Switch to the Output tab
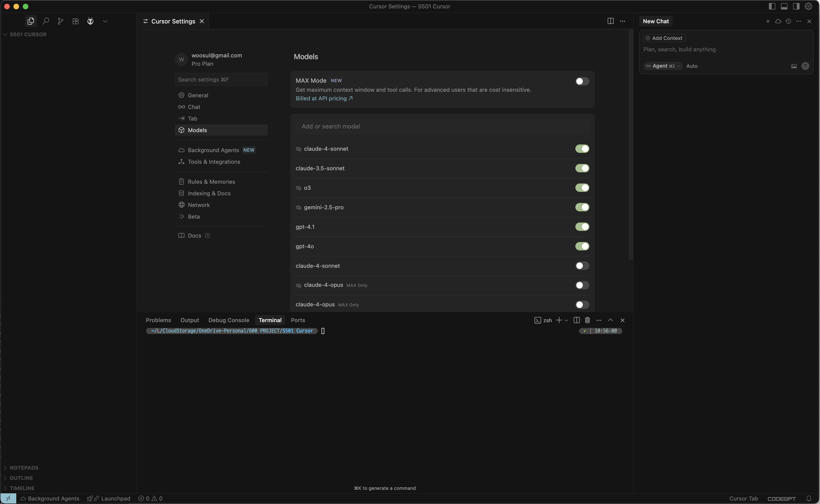 click(189, 320)
